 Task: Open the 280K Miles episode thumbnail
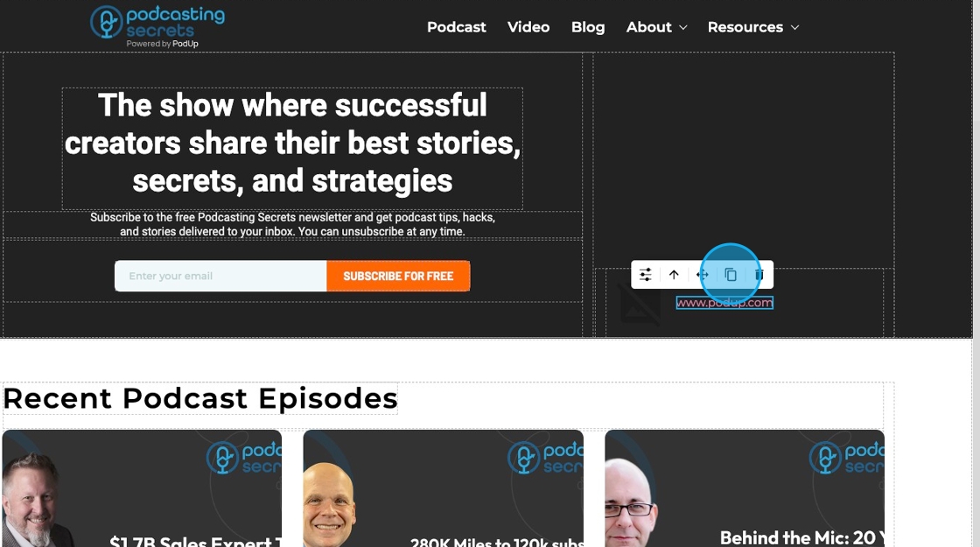click(443, 488)
